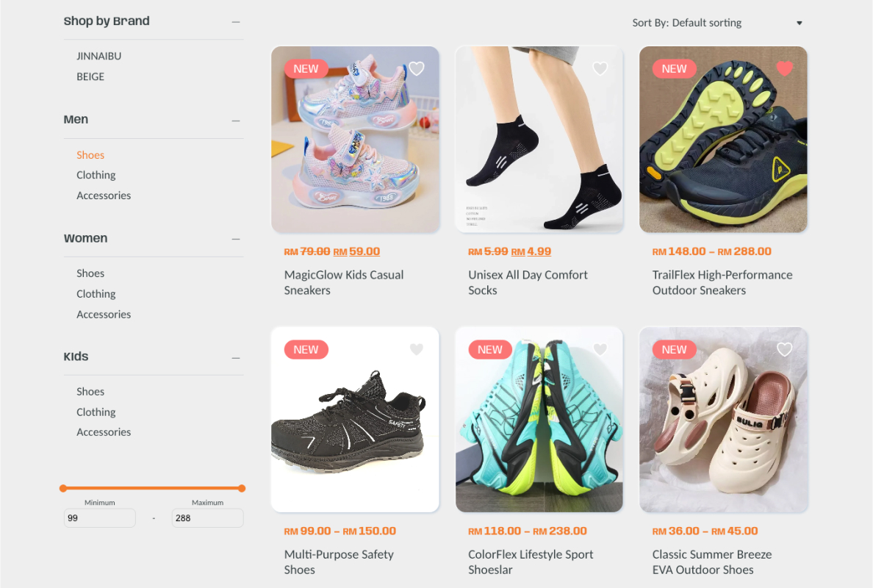This screenshot has width=873, height=588.
Task: Open the TrailFlex Outdoor Sneakers product image
Action: coord(723,139)
